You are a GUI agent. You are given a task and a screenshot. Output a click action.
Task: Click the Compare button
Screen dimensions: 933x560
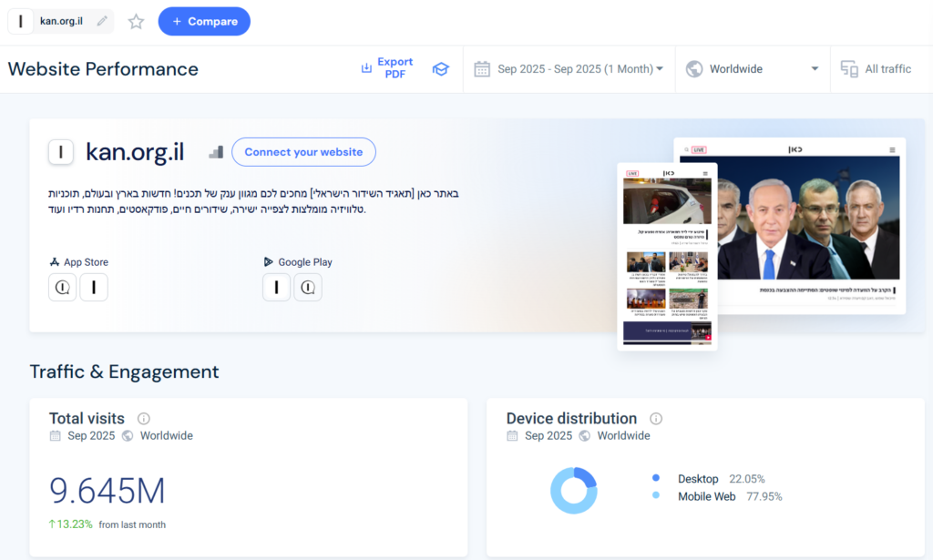(x=204, y=22)
